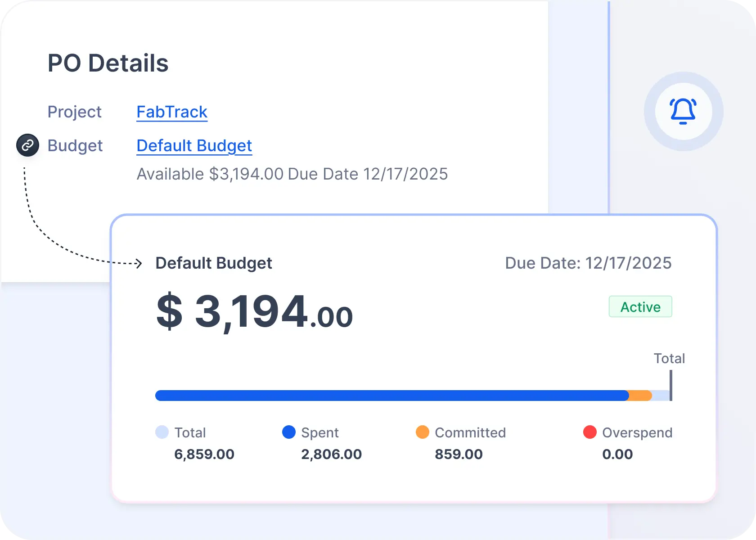Click the Committed value 859.00
This screenshot has height=540, width=756.
459,454
